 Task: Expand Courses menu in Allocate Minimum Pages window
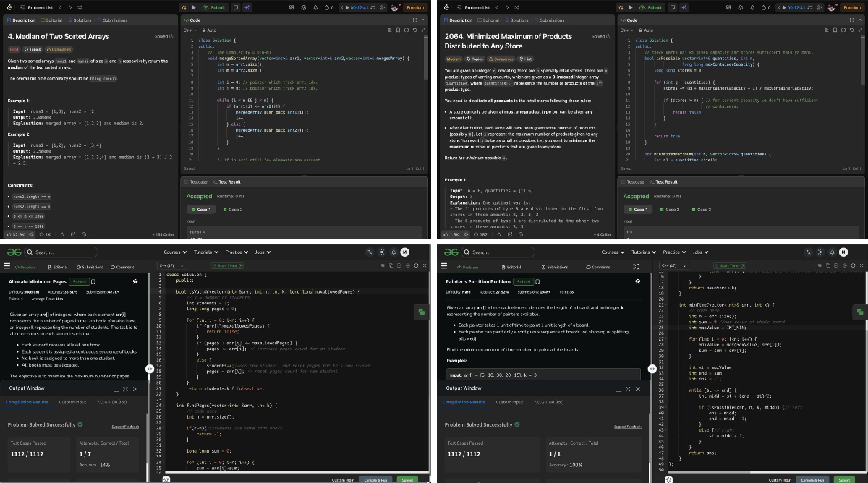[x=176, y=252]
